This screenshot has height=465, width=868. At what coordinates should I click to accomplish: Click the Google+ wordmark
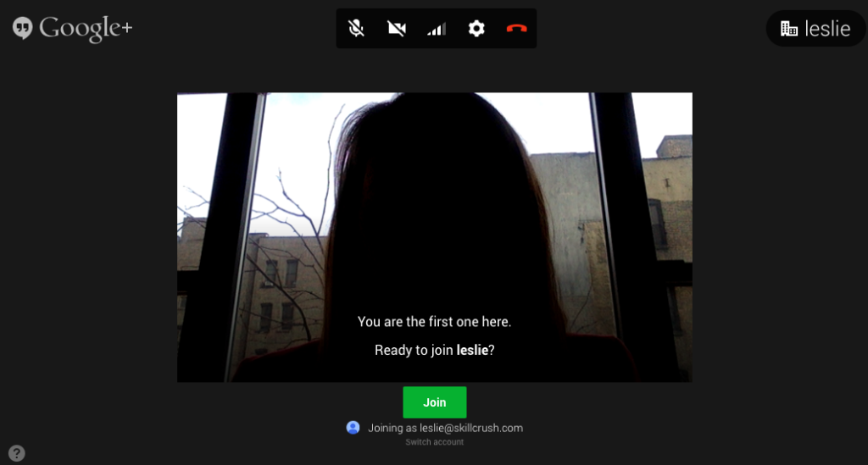tap(86, 28)
